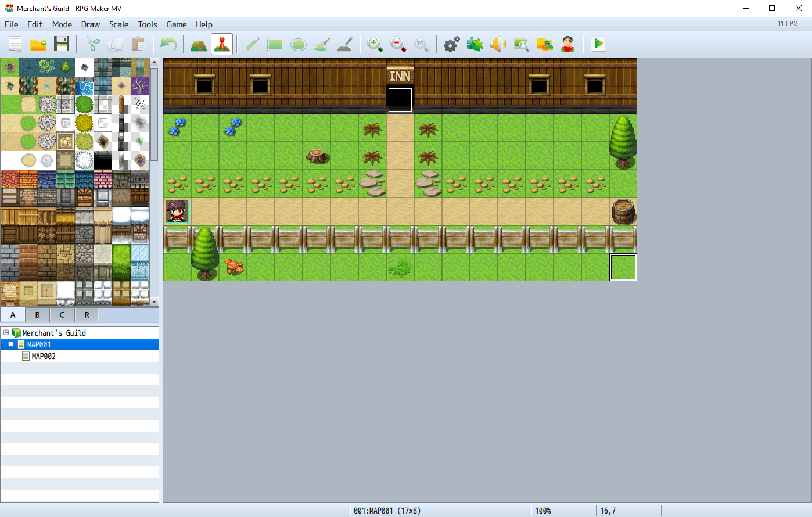Collapse the Merchant's Guild project tree
Screen dimensions: 812x517
pyautogui.click(x=6, y=333)
